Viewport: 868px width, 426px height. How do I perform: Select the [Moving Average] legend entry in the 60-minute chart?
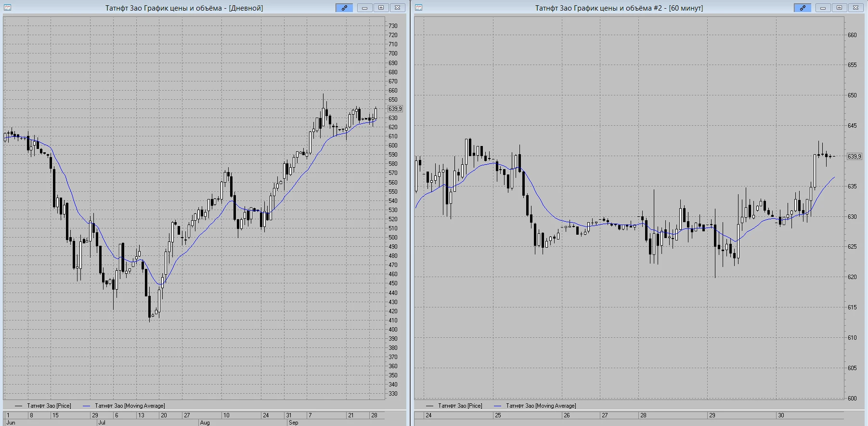pyautogui.click(x=535, y=406)
